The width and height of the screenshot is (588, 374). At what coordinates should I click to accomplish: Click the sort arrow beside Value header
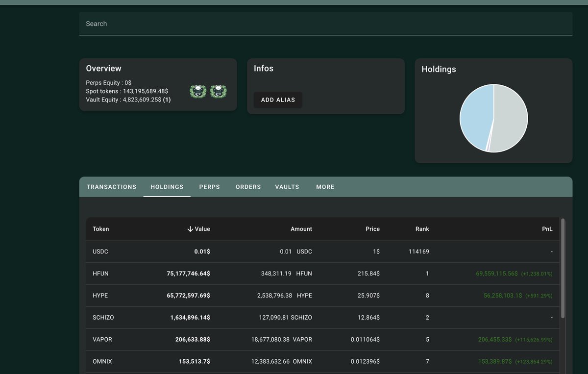click(190, 229)
